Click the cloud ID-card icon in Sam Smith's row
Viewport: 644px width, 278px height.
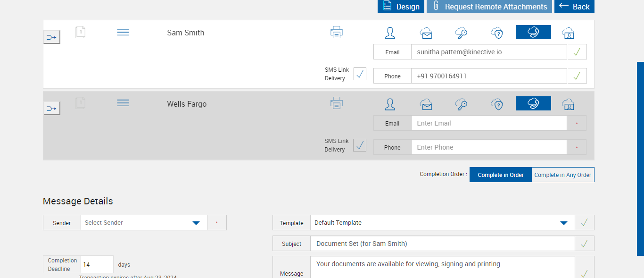[568, 33]
